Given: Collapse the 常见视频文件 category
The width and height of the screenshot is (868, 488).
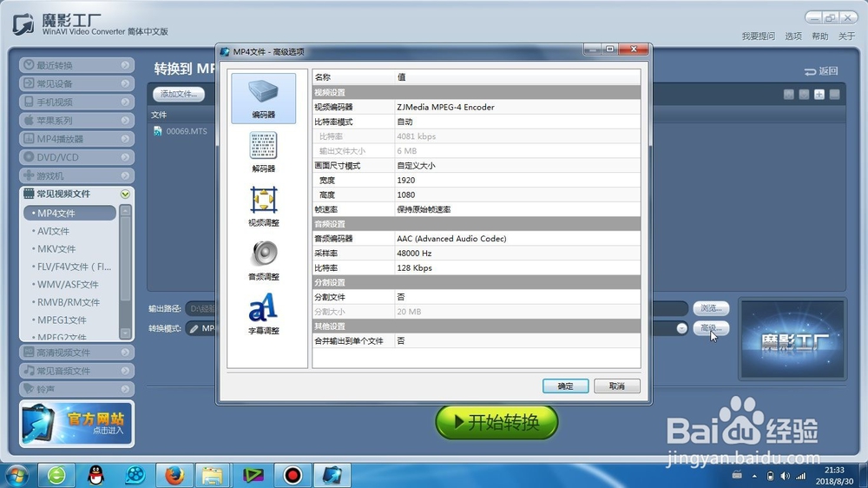Looking at the screenshot, I should click(x=77, y=194).
